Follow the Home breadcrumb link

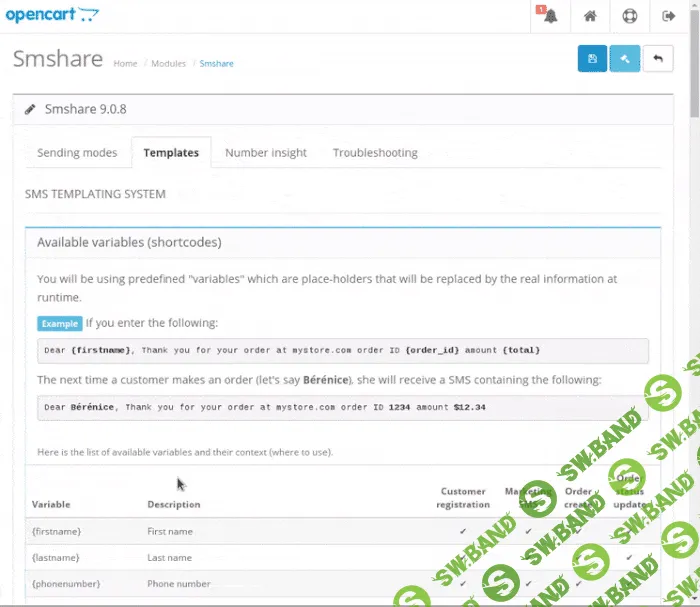tap(125, 63)
